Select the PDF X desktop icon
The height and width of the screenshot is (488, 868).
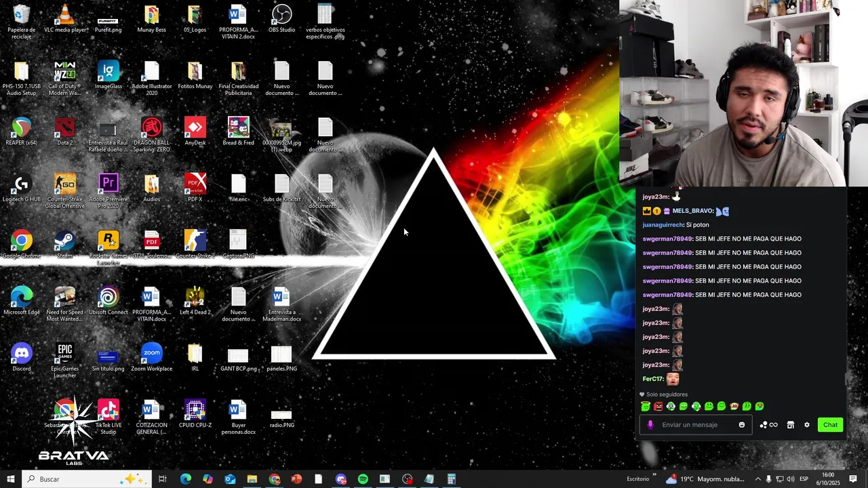click(195, 188)
